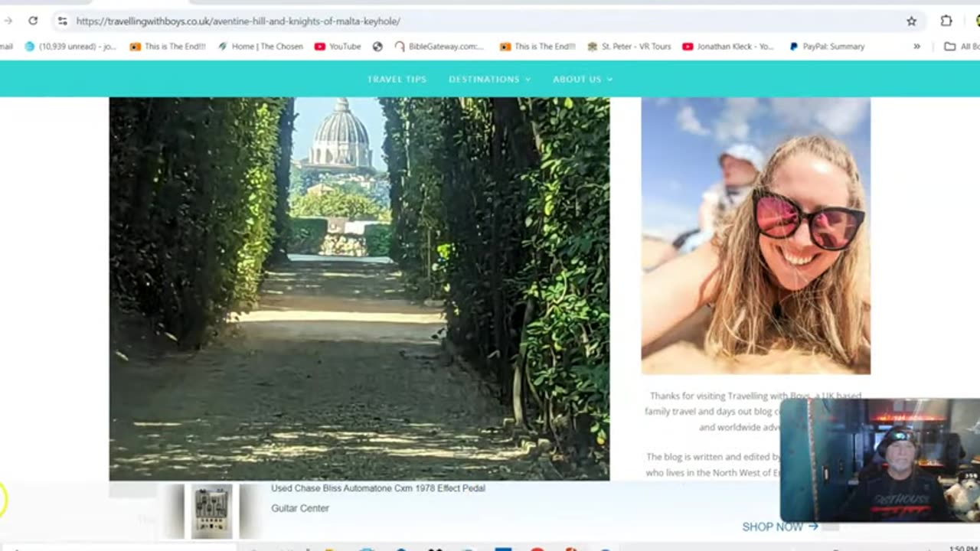
Task: Open Home | The Chosen bookmark
Action: pyautogui.click(x=260, y=47)
